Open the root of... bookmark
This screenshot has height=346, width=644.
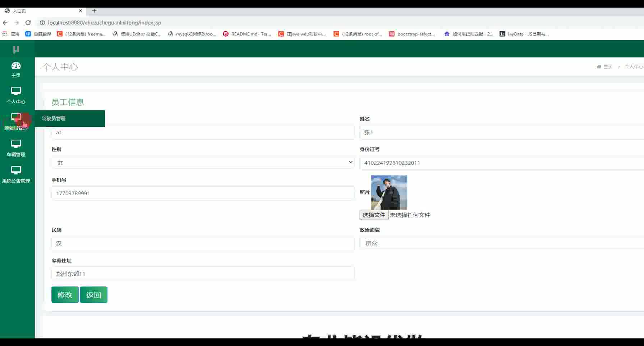[x=358, y=34]
